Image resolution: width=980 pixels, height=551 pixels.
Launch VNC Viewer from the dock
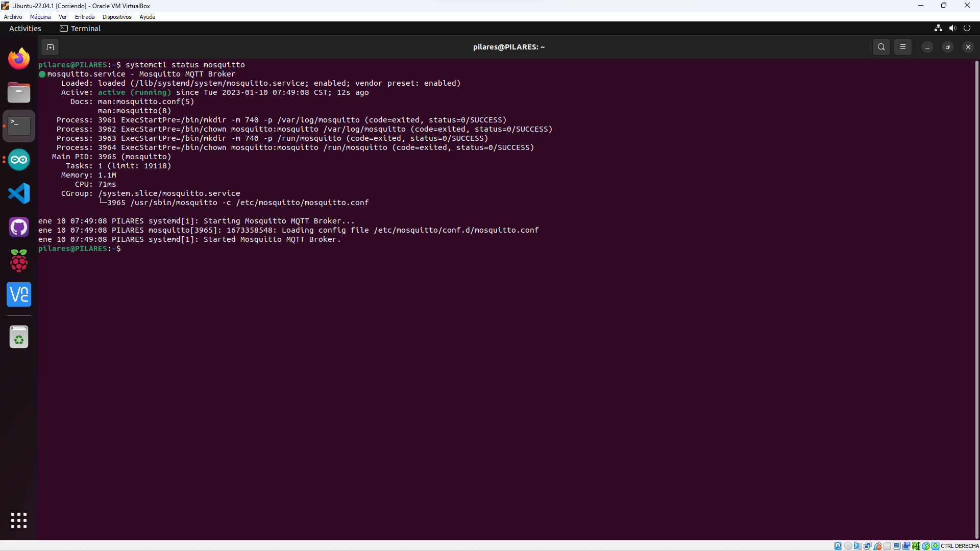click(x=19, y=294)
